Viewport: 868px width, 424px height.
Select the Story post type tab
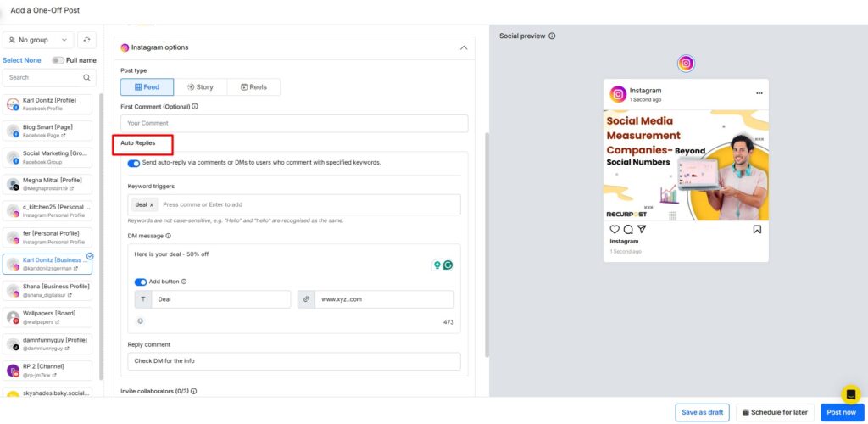(200, 86)
